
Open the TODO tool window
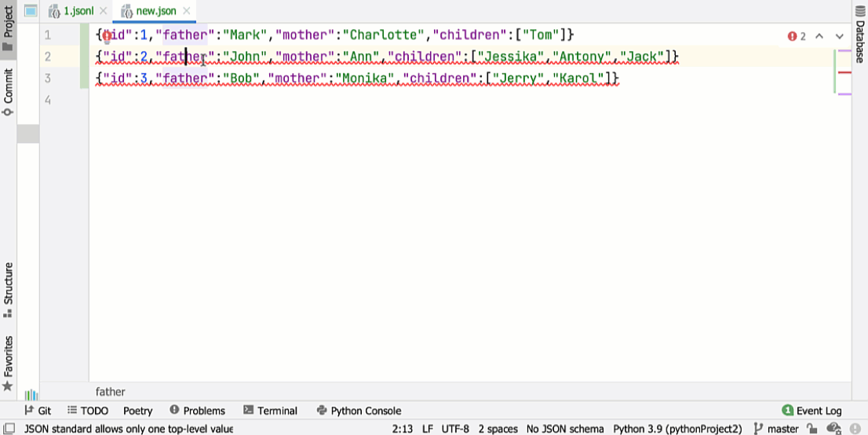click(87, 411)
